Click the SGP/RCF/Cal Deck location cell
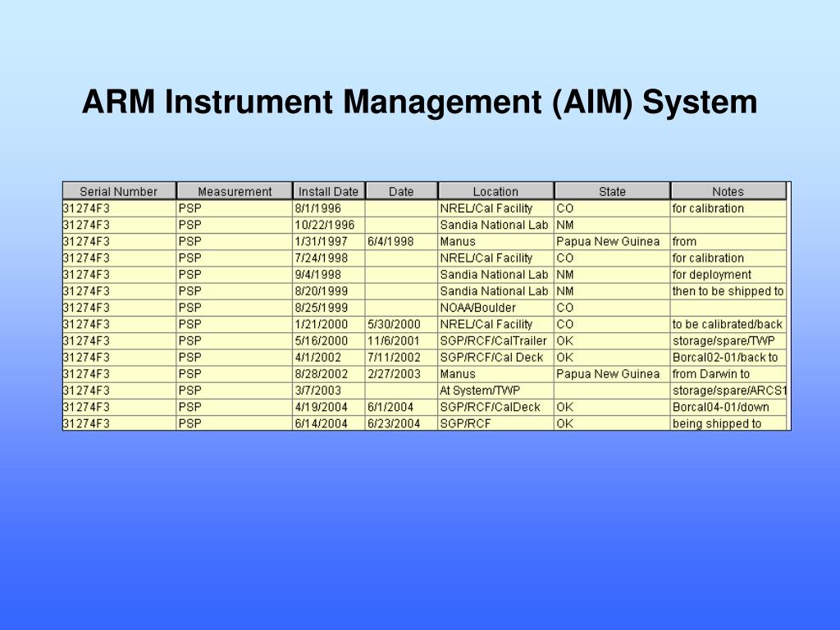This screenshot has width=840, height=630. 495,358
